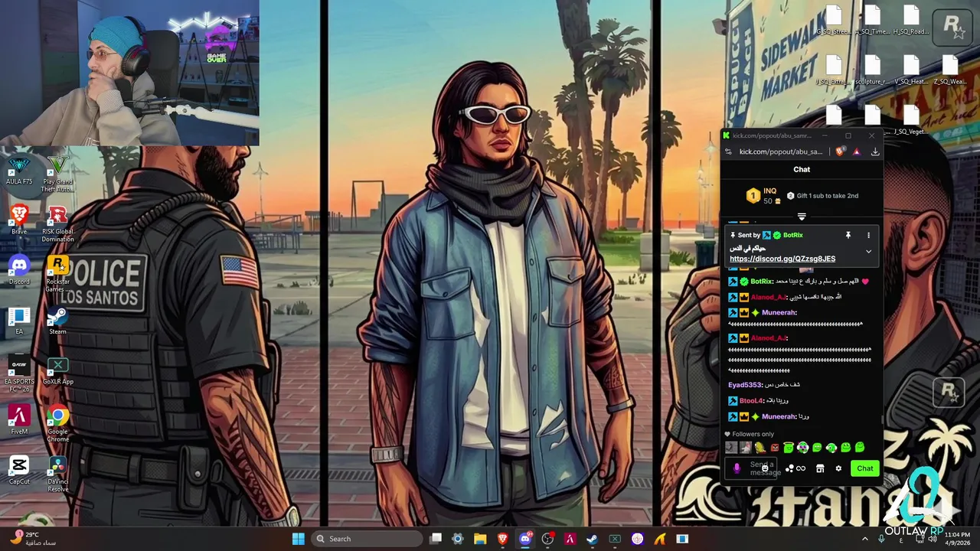Unpin the BotRix pinned message

point(848,235)
